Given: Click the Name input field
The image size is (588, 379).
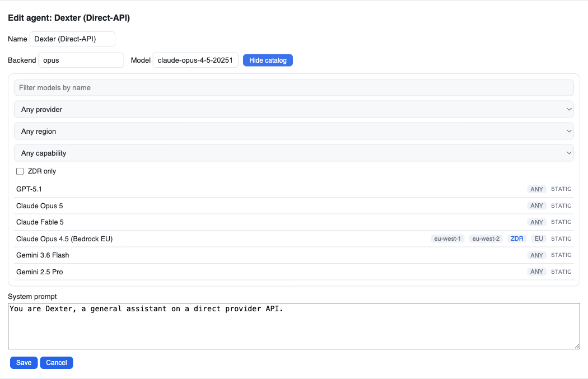Looking at the screenshot, I should (72, 39).
